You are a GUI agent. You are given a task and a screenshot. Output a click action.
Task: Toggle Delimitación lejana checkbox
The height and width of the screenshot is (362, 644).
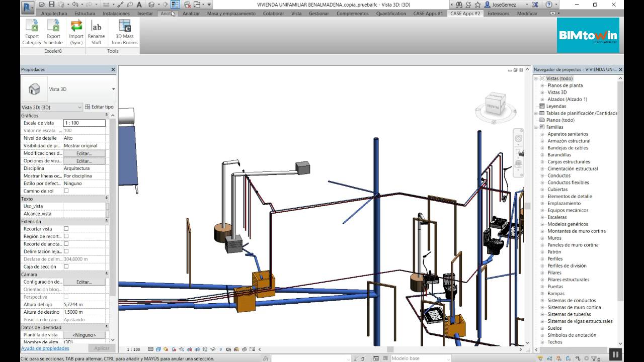pos(66,251)
